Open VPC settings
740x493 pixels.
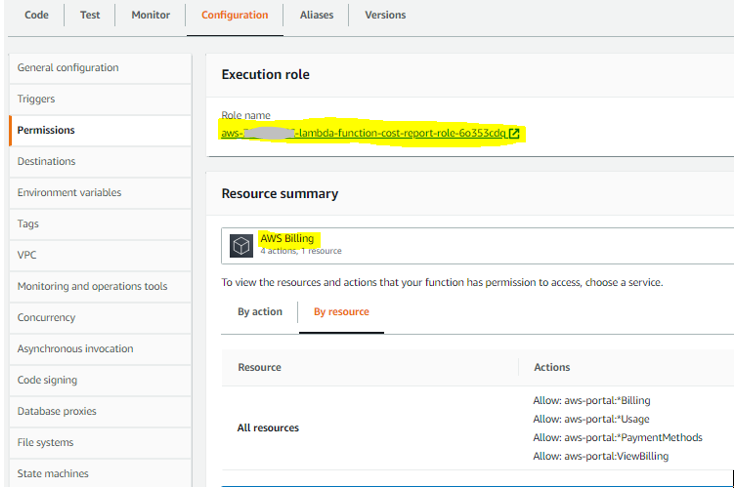(x=100, y=255)
